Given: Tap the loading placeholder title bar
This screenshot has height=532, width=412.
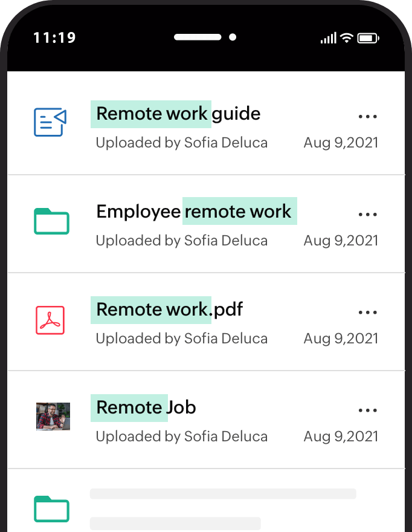Looking at the screenshot, I should tap(223, 494).
